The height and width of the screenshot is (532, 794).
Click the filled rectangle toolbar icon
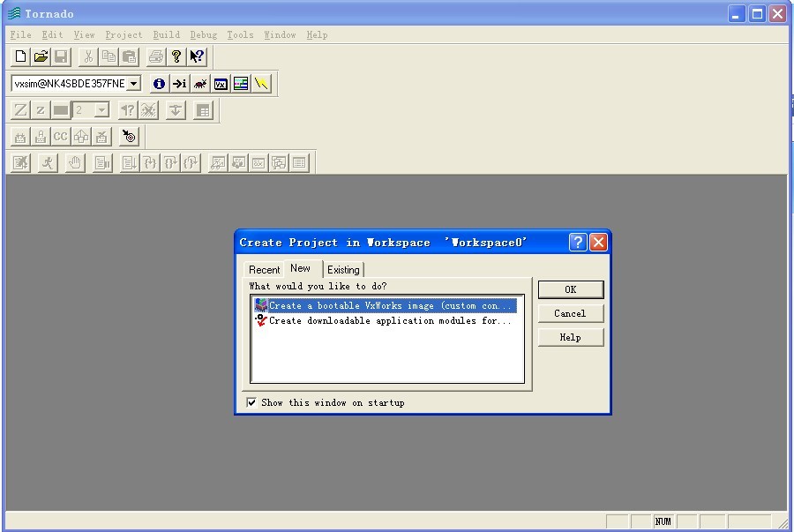[61, 110]
